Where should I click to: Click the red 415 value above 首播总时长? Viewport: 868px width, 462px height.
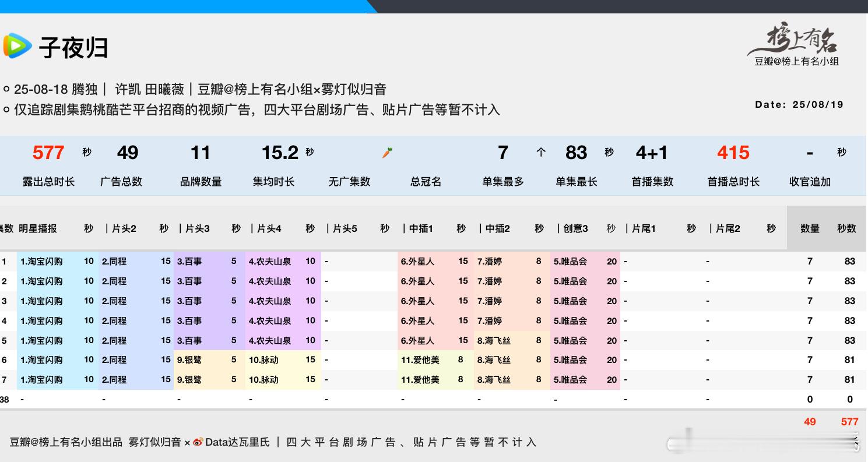click(733, 153)
